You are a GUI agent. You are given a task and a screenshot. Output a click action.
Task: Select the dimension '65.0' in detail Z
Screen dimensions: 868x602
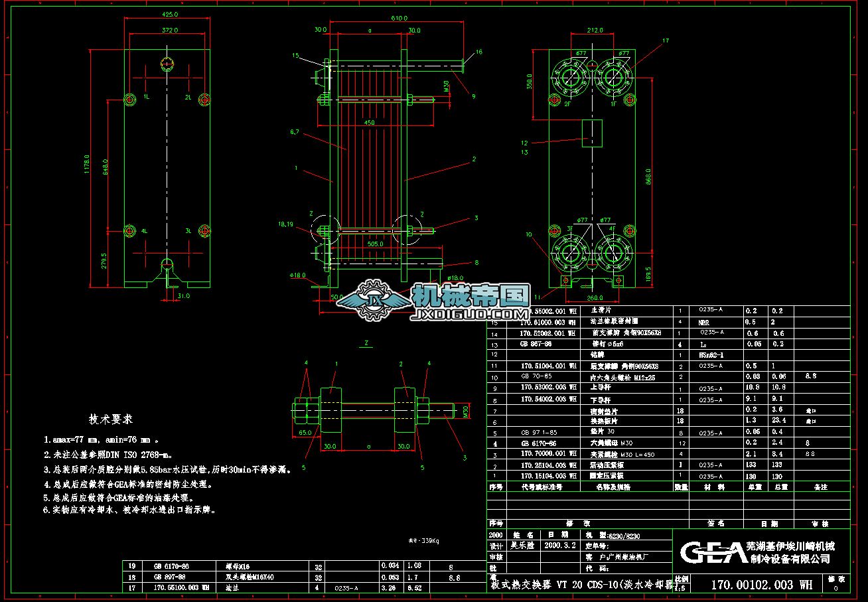[305, 431]
